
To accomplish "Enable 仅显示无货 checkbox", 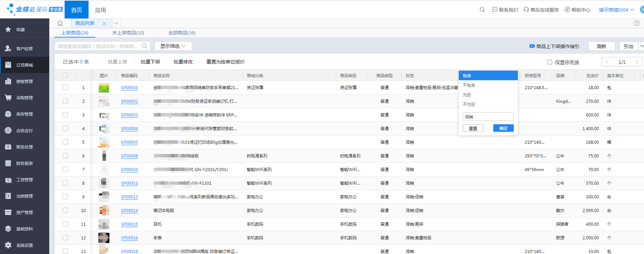I will coord(549,62).
